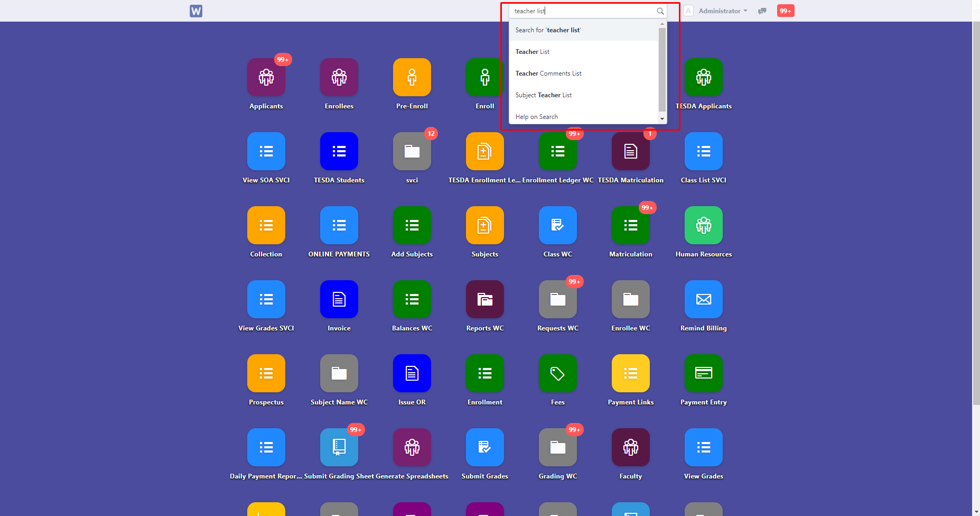The width and height of the screenshot is (980, 516).
Task: Open Submit Grades icon
Action: point(485,447)
